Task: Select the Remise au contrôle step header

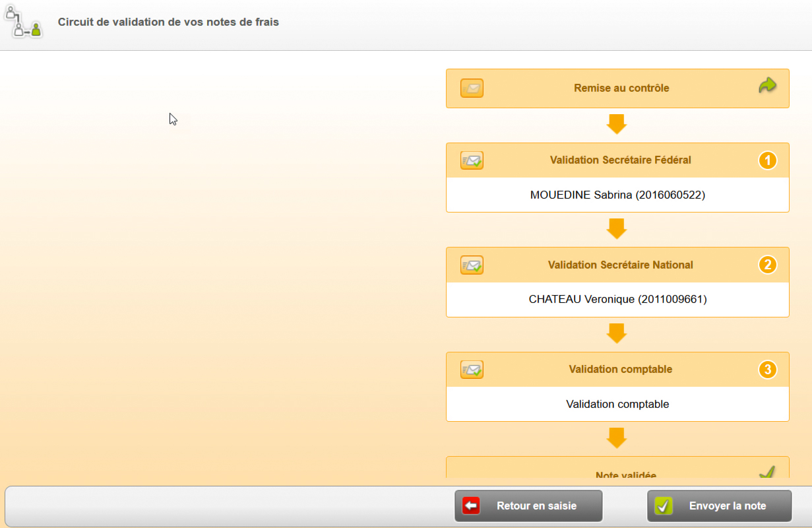Action: pyautogui.click(x=621, y=88)
